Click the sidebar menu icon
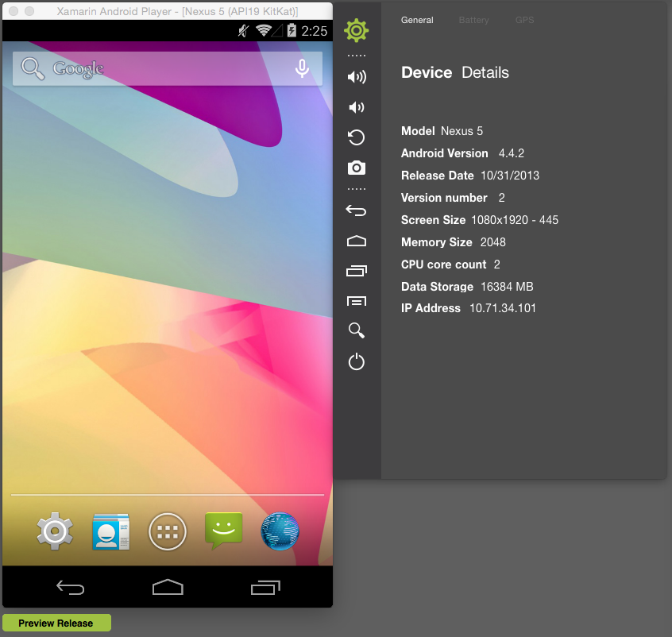 [356, 301]
